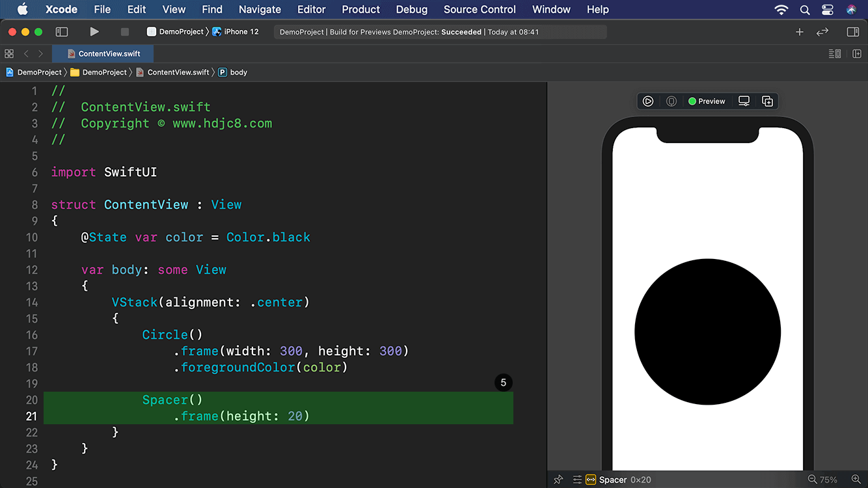Screen dimensions: 868x488
Task: Zoom in on the preview canvas
Action: [856, 480]
